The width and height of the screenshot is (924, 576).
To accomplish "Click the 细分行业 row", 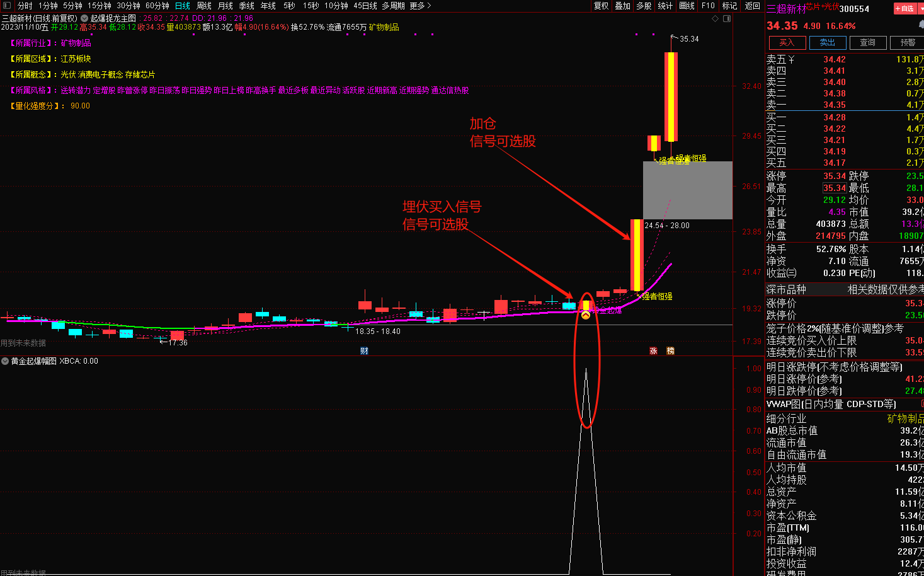I will [x=844, y=418].
